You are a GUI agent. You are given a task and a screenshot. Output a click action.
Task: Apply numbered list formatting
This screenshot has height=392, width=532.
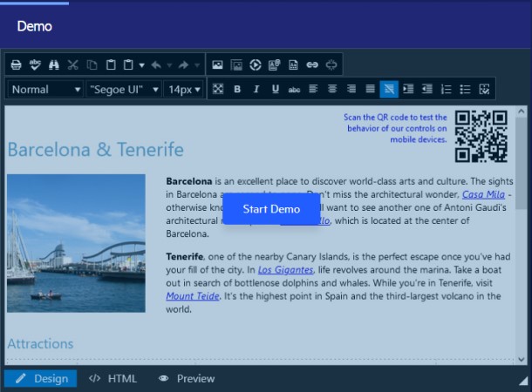(447, 89)
